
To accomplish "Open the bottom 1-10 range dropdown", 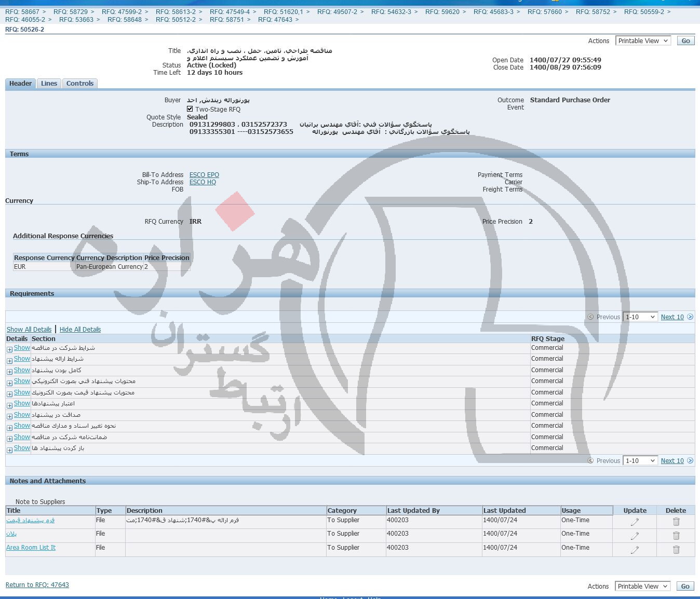I will click(640, 460).
